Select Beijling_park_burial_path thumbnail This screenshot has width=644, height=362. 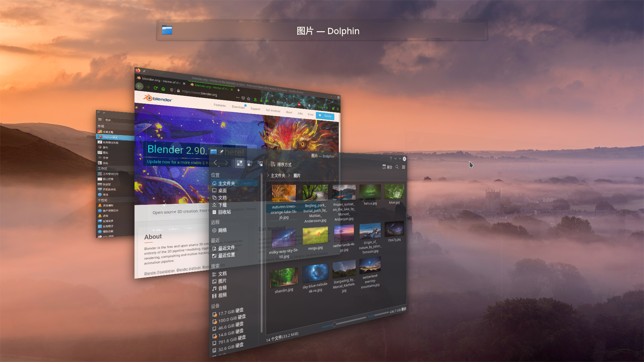pyautogui.click(x=315, y=193)
